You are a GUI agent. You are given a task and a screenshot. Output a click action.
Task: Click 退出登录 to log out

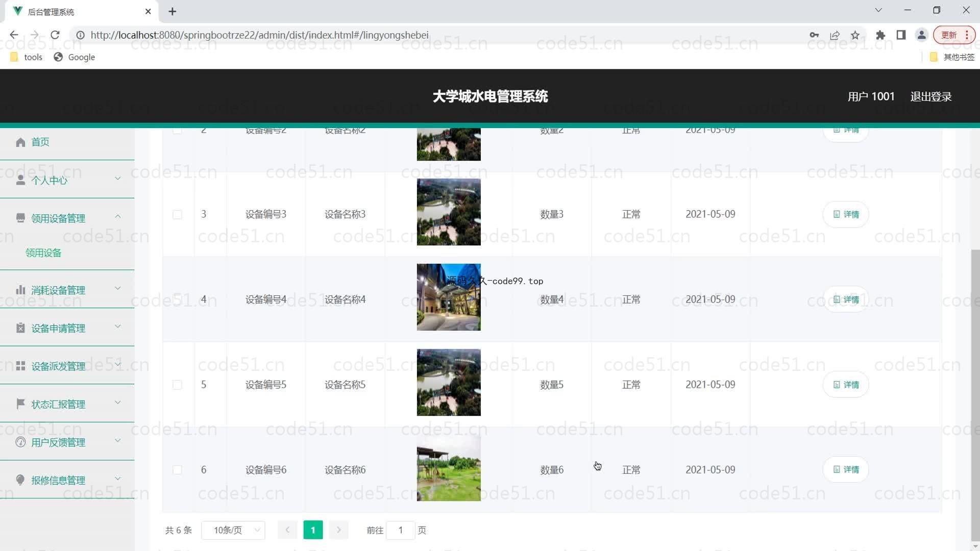(x=931, y=97)
